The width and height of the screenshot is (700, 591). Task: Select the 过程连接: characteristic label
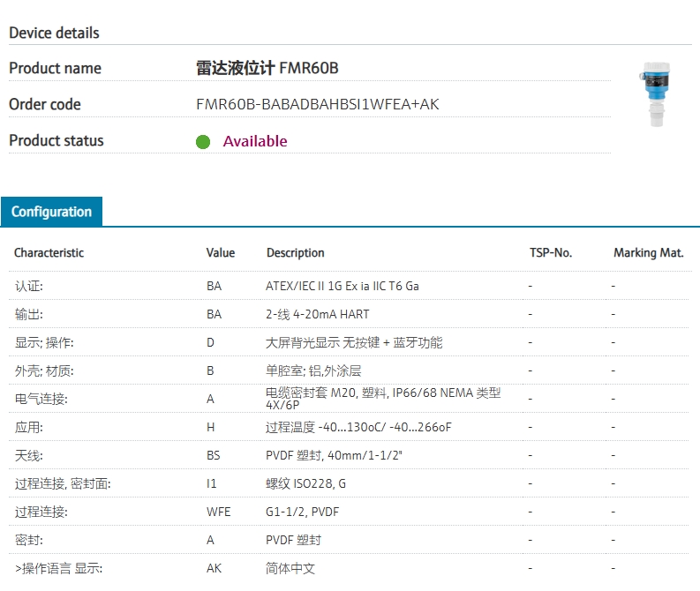coord(41,512)
